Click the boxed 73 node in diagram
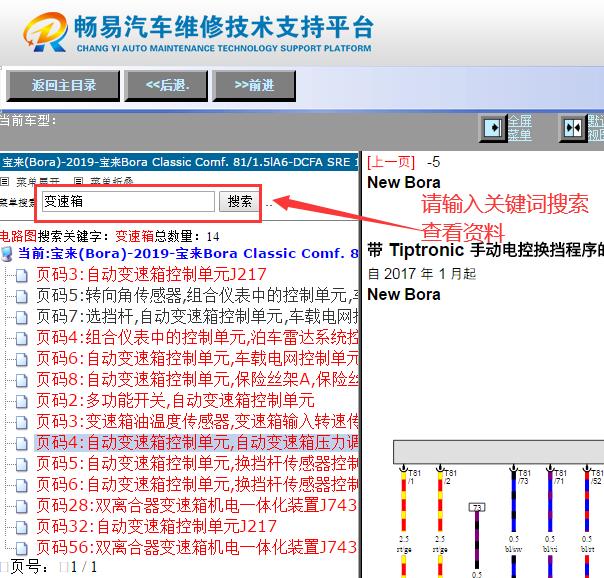 pos(477,507)
